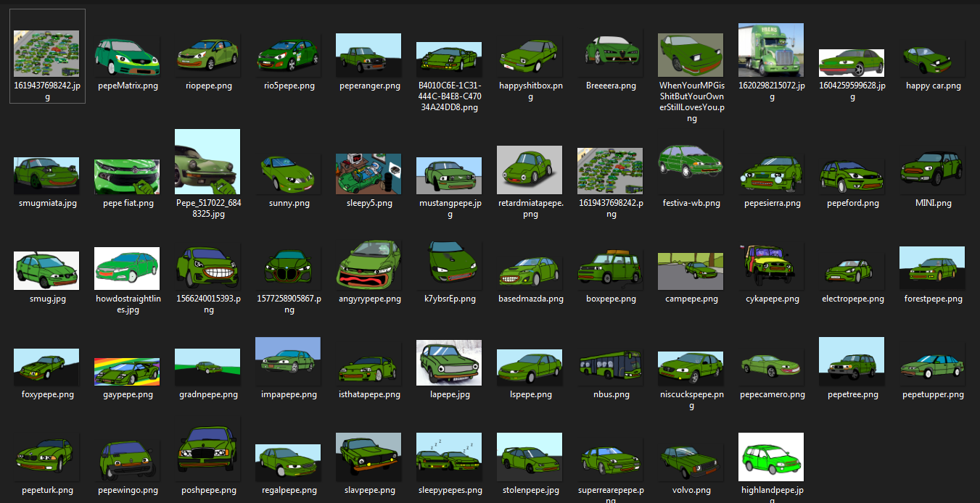
Task: Select the 1620298215072.jpg semi truck thumbnail
Action: [771, 50]
